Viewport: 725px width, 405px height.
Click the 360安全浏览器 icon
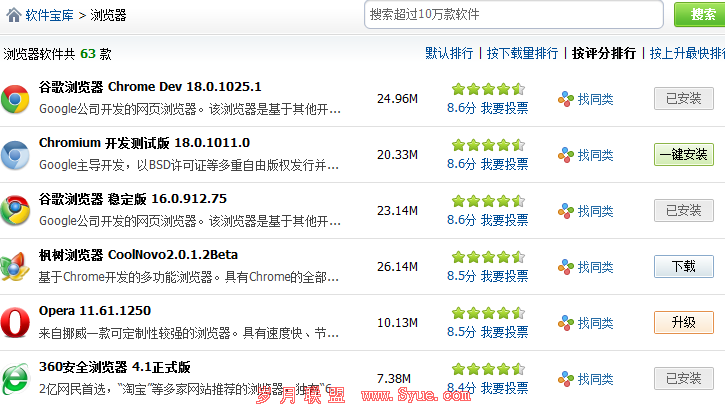[15, 379]
